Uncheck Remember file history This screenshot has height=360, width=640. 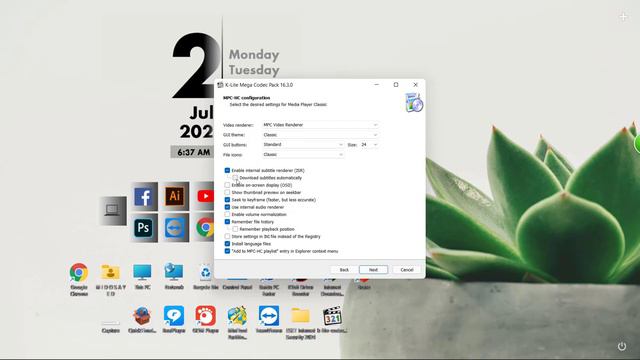click(227, 222)
